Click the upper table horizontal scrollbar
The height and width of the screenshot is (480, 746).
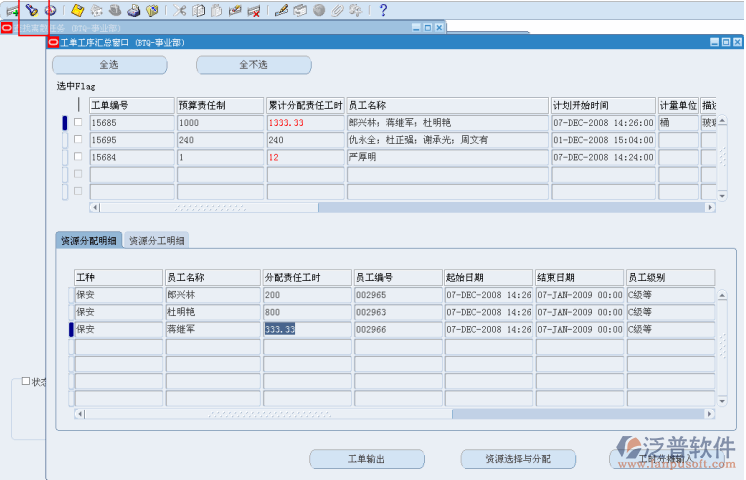(x=400, y=208)
